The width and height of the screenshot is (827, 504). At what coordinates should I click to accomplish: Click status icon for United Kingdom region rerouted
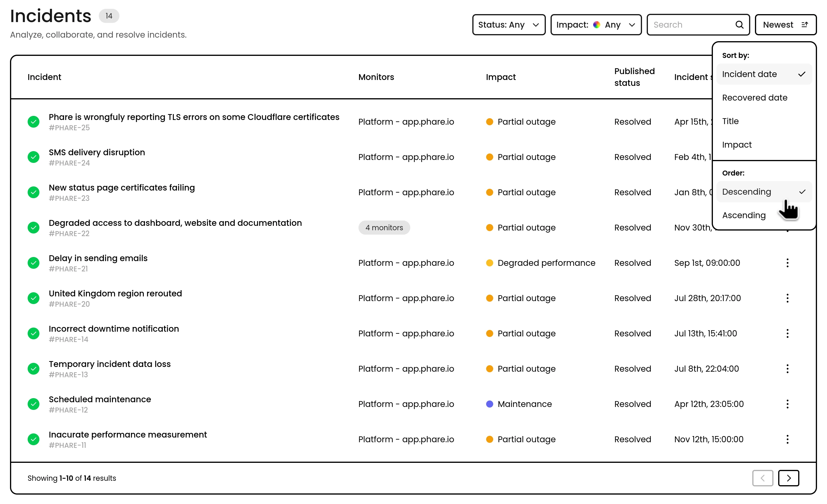point(34,298)
